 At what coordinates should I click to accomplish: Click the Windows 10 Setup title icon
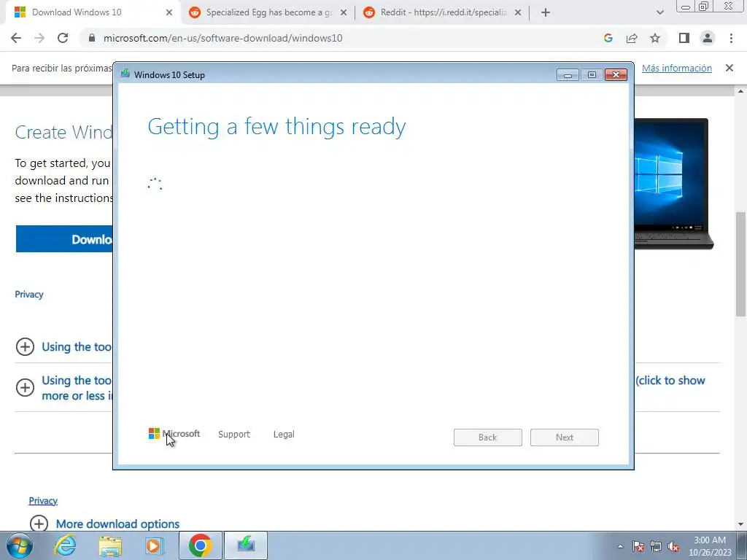[x=125, y=74]
